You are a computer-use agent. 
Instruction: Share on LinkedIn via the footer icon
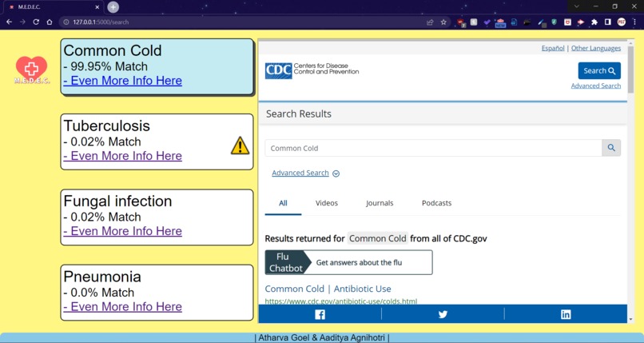566,314
